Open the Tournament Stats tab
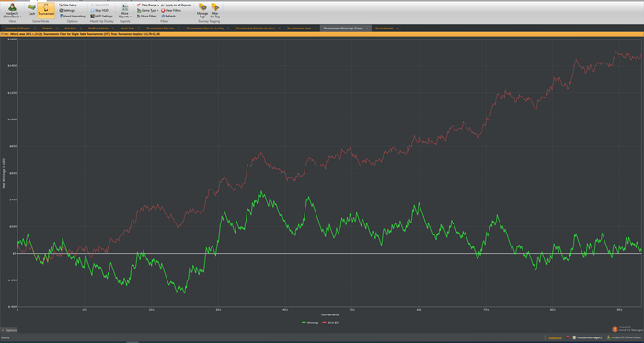 tap(299, 29)
